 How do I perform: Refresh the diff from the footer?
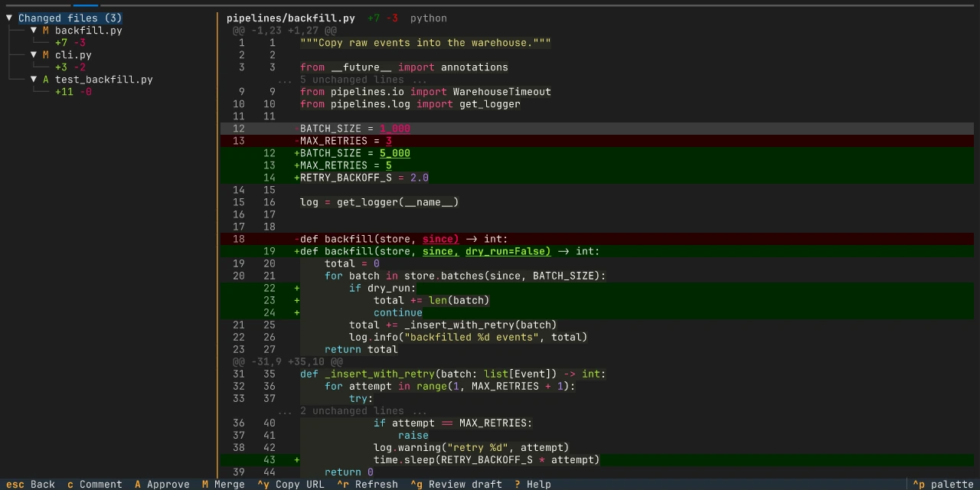coord(367,484)
